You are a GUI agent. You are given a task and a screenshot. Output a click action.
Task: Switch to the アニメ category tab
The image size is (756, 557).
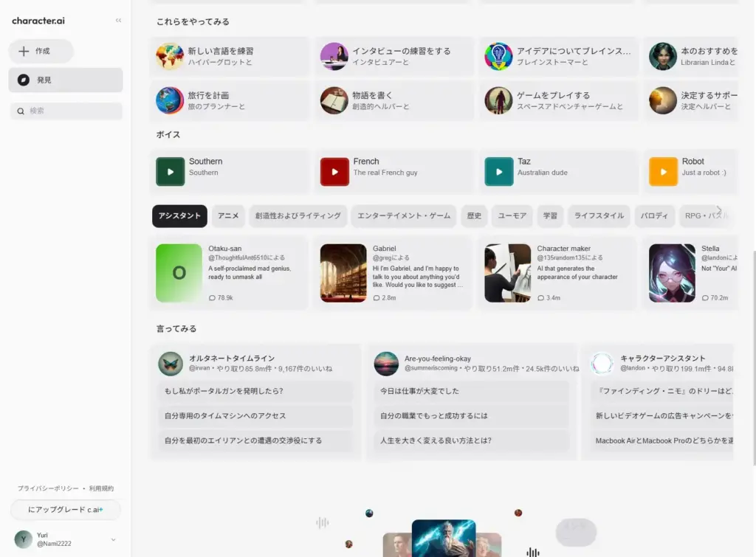pyautogui.click(x=227, y=216)
